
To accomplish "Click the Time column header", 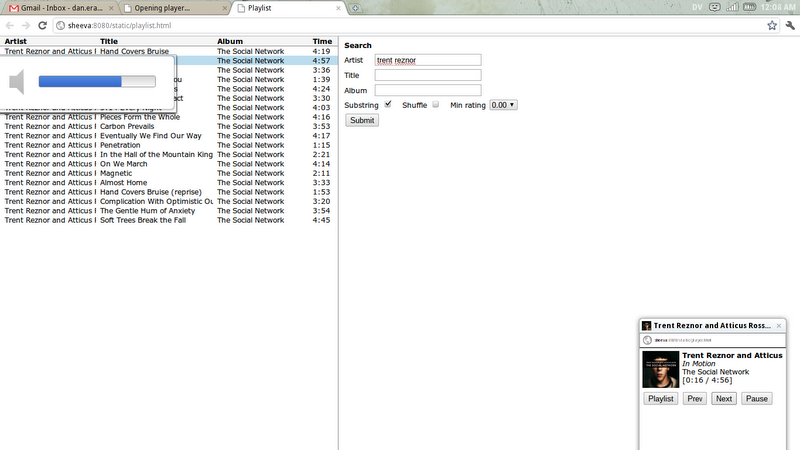I will [322, 41].
